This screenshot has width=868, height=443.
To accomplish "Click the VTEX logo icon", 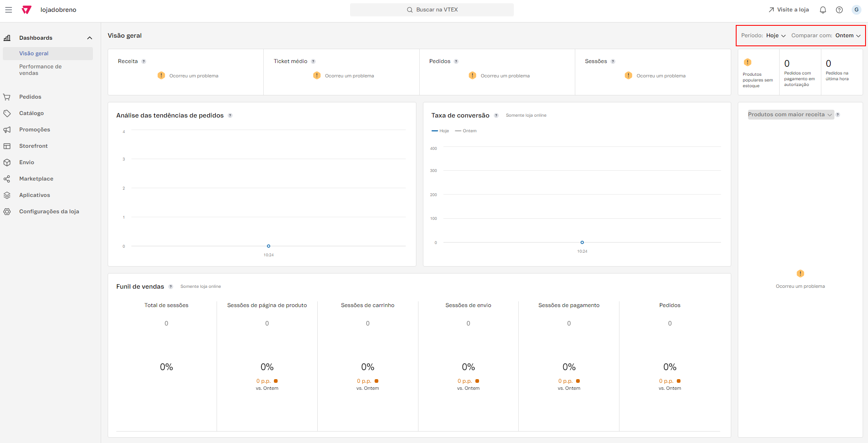I will pyautogui.click(x=27, y=10).
